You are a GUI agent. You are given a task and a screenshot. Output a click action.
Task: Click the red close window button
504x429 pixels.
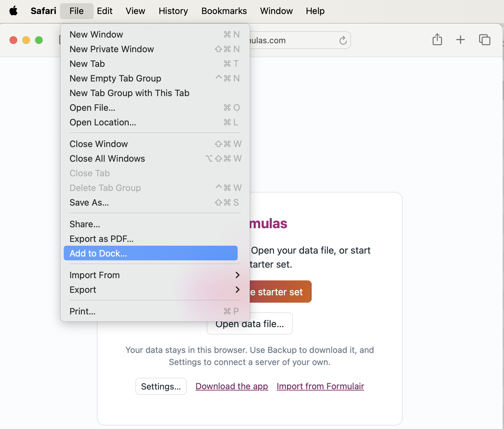(13, 40)
